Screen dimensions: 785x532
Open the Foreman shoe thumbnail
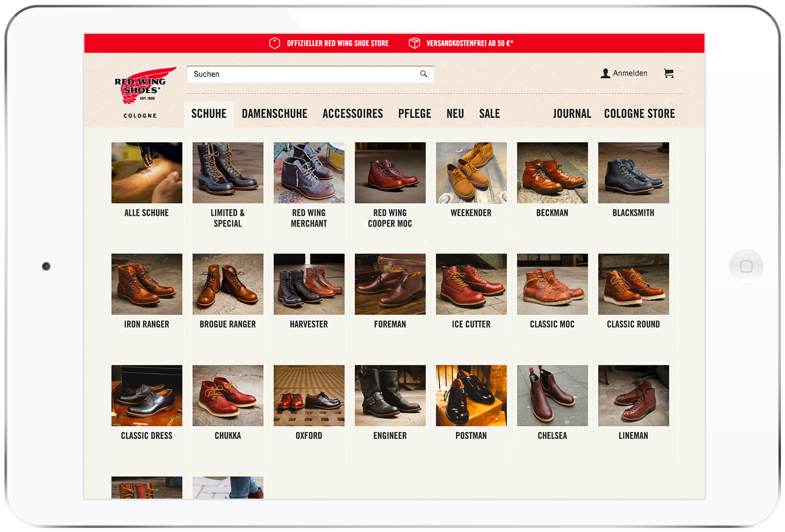[390, 284]
